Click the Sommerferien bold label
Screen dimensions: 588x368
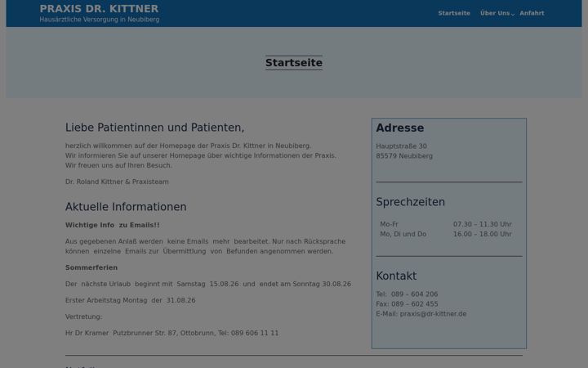click(x=91, y=267)
